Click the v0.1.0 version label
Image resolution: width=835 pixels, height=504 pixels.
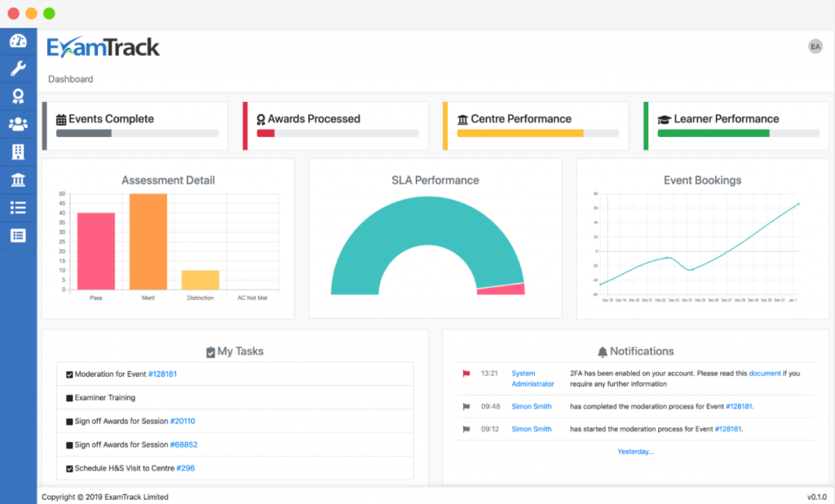point(817,497)
